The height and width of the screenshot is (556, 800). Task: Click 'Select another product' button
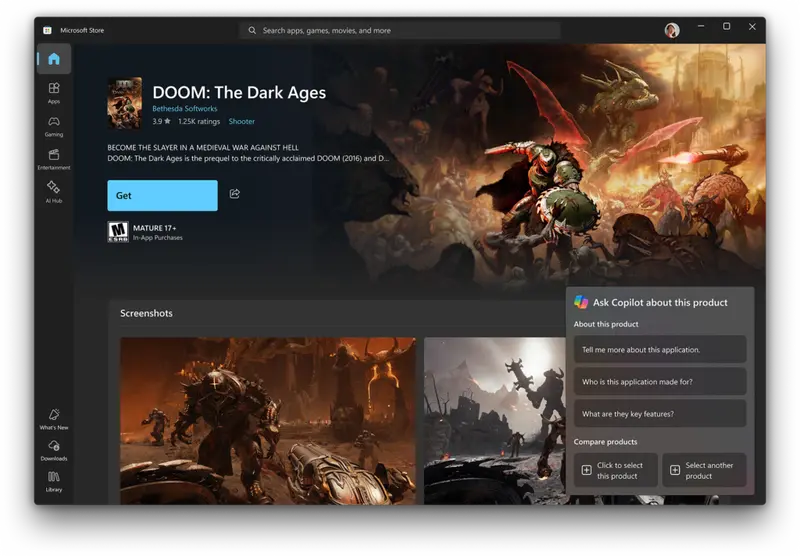tap(704, 470)
